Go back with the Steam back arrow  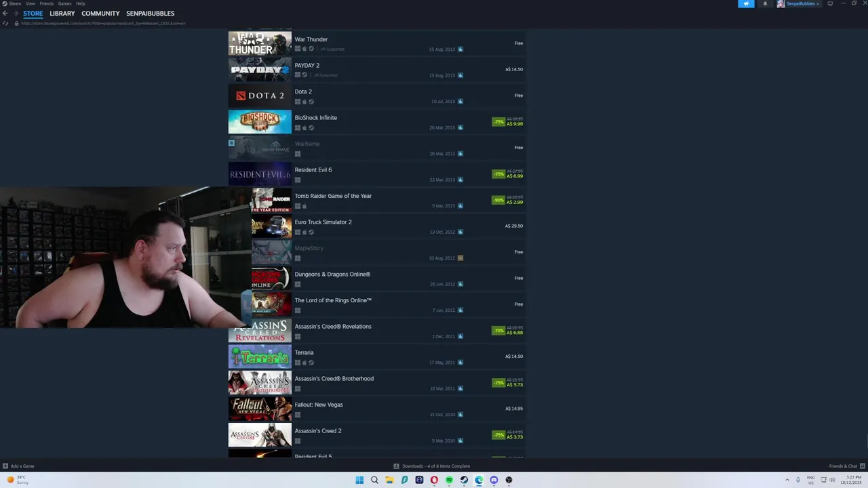[x=5, y=14]
